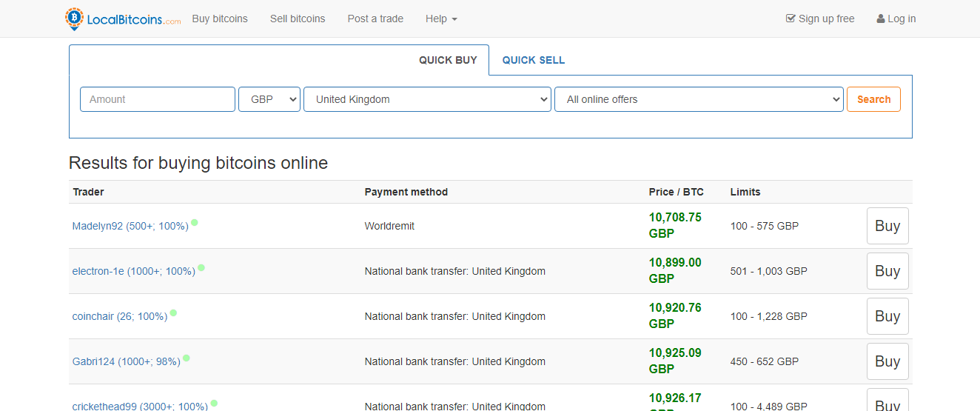Click the Log in link text
The height and width of the screenshot is (411, 980).
[902, 19]
